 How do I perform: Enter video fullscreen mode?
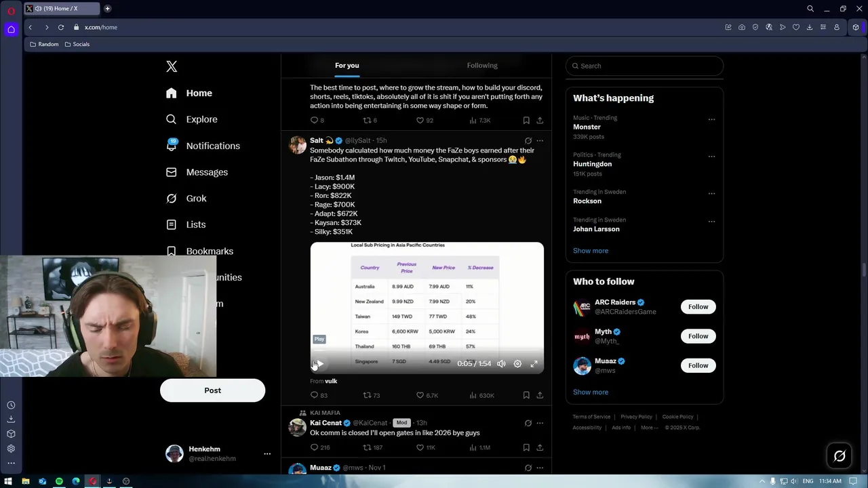click(x=534, y=364)
